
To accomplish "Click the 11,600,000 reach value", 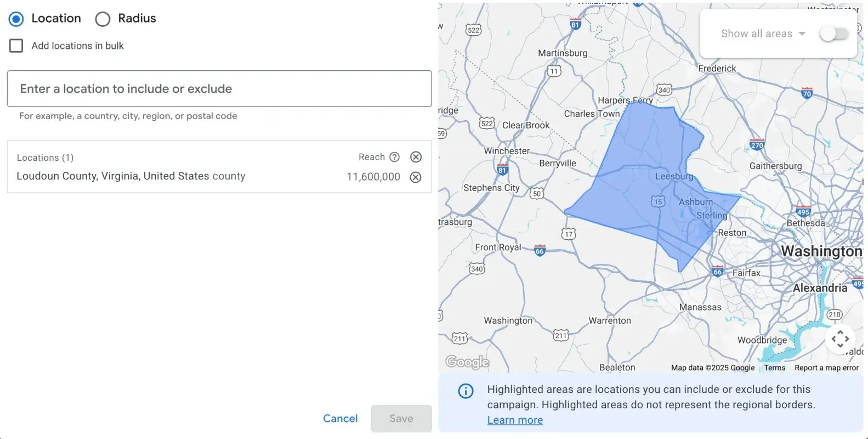I will (373, 177).
